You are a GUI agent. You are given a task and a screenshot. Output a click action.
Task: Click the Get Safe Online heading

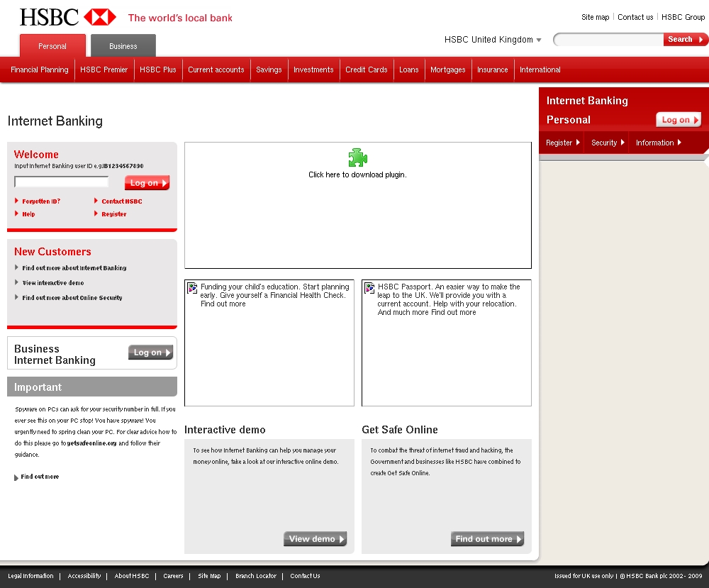[x=400, y=430]
